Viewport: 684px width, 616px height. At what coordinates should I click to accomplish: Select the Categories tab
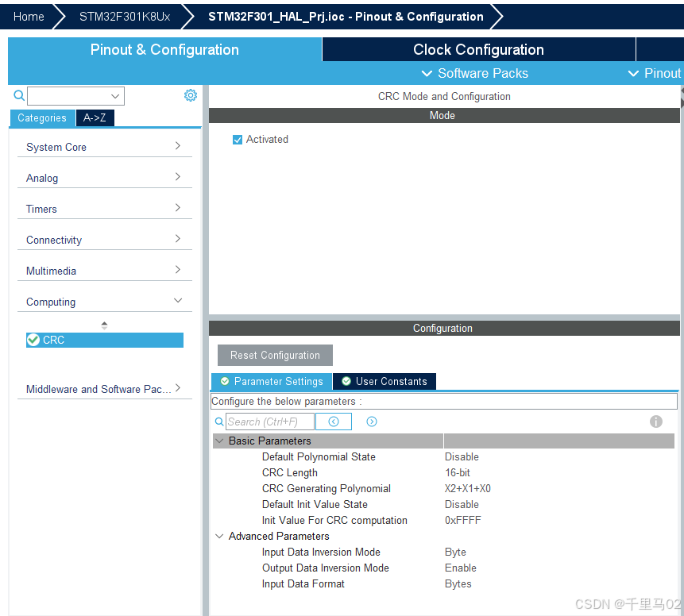point(42,117)
